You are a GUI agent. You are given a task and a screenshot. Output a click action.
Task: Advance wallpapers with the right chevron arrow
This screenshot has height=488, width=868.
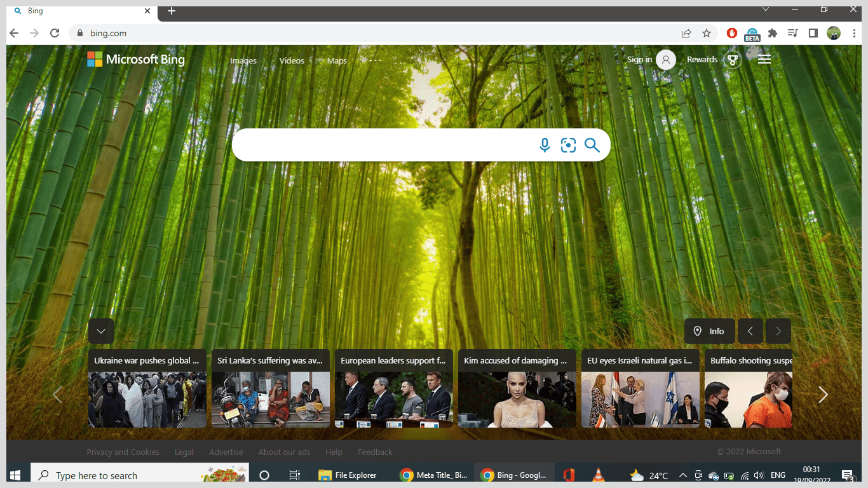[778, 331]
